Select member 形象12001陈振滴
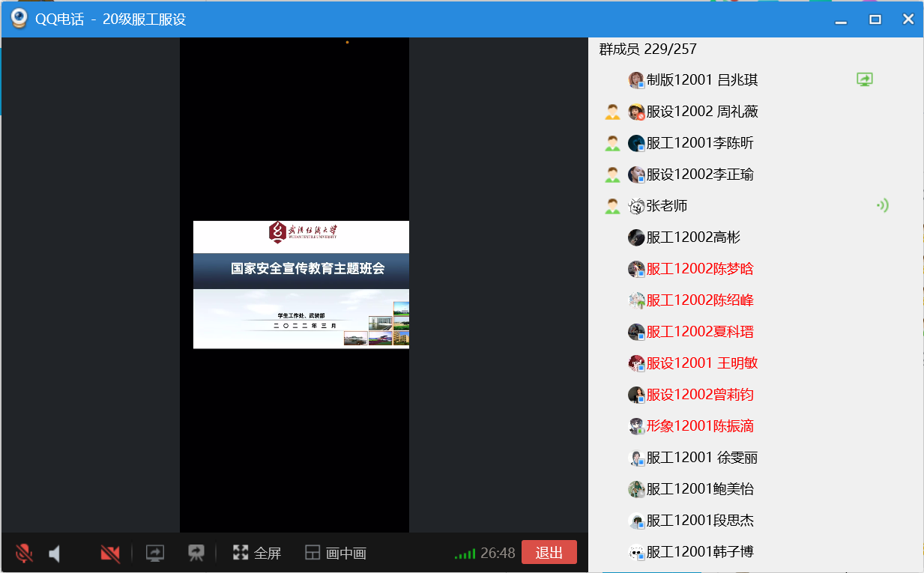 pos(699,426)
